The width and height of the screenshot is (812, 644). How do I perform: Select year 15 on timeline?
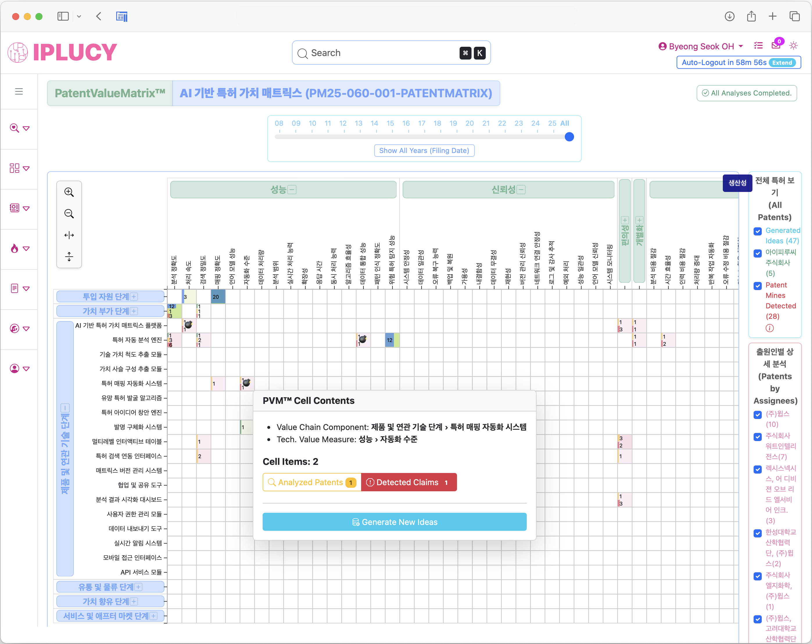(390, 123)
